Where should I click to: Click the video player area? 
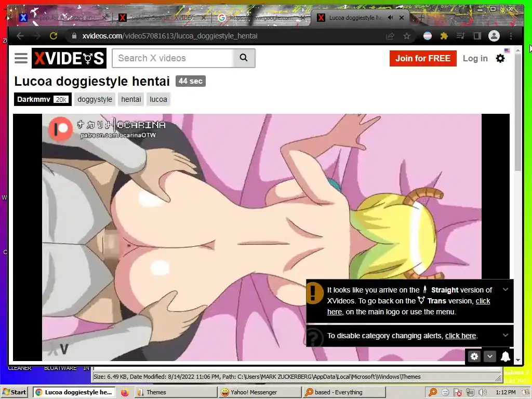point(261,237)
